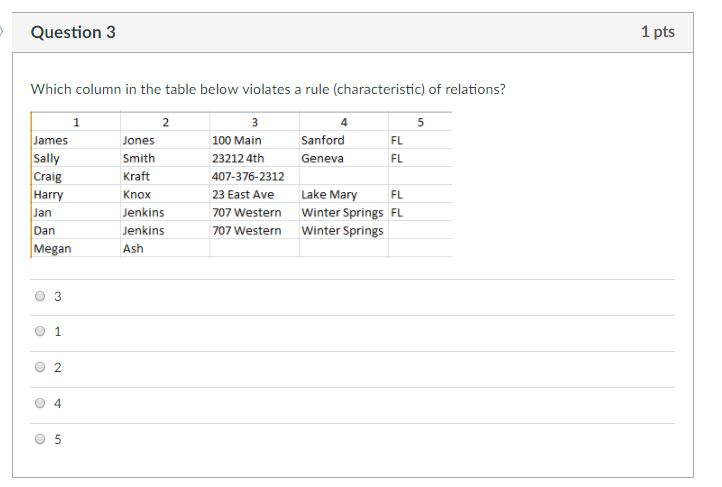Click the 'Kraft' table cell
Screen dimensions: 722x487
click(165, 176)
